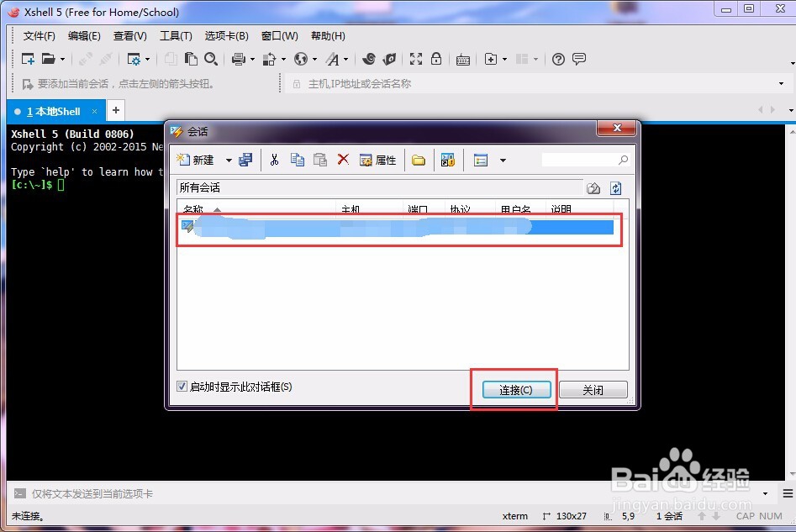
Task: Click the go-up folder icon beside 所有会话
Action: click(593, 188)
